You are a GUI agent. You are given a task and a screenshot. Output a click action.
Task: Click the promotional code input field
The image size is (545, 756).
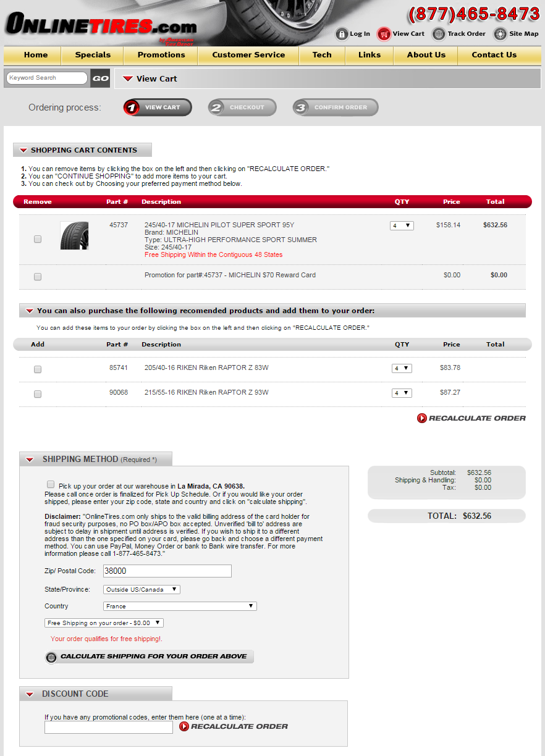click(x=109, y=728)
